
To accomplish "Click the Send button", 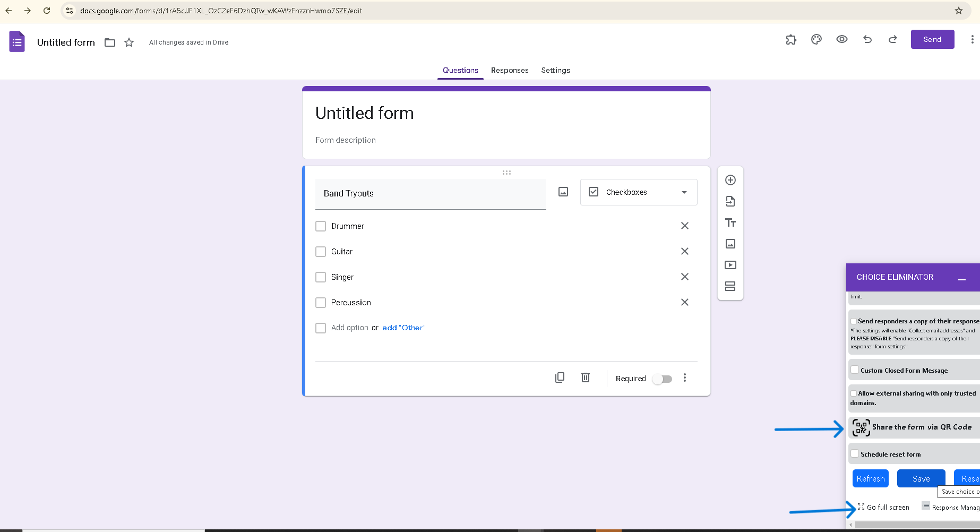I will coord(932,39).
